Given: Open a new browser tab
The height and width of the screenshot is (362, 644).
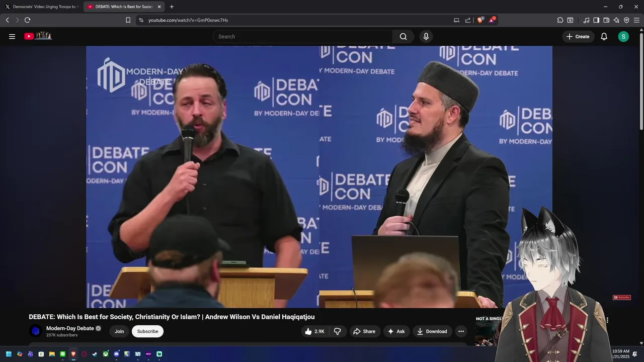Looking at the screenshot, I should point(172,7).
